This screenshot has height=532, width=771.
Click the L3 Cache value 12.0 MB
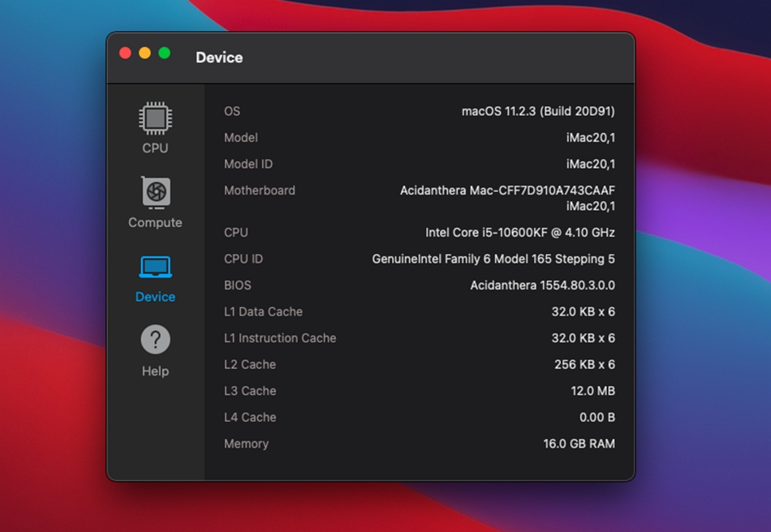tap(593, 391)
